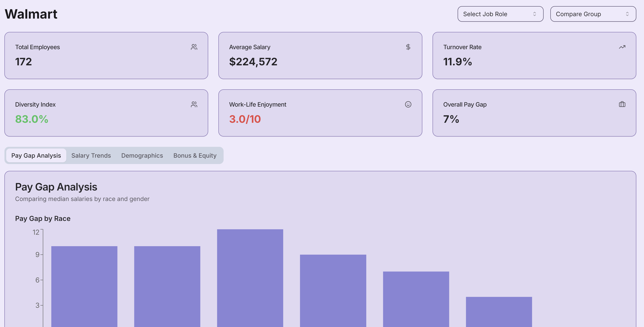Open the Bonus & Equity tab
Image resolution: width=644 pixels, height=327 pixels.
[x=195, y=155]
